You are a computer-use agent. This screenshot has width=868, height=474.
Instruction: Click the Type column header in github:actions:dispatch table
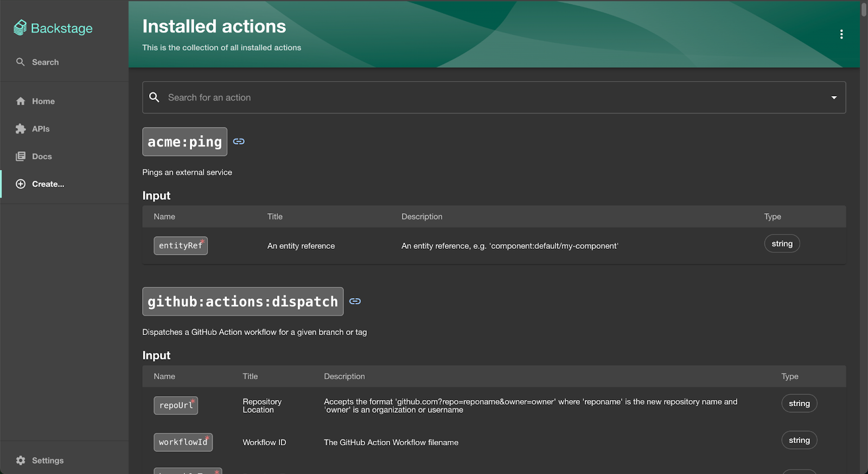click(790, 376)
